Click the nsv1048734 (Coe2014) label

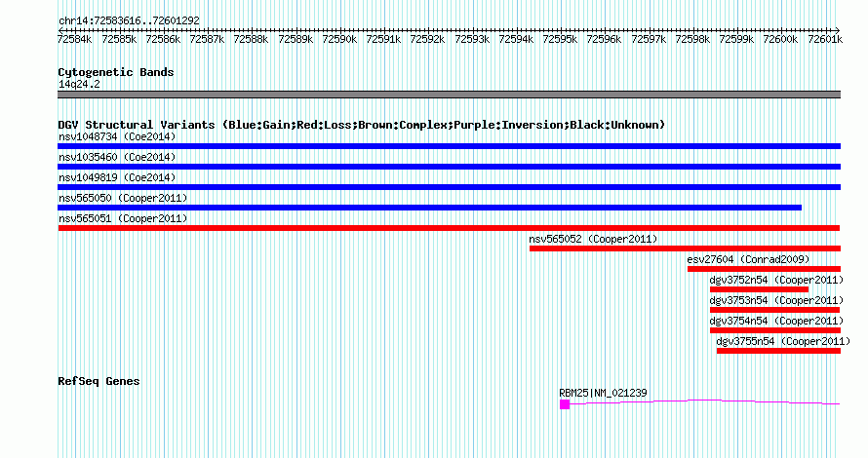pos(117,136)
